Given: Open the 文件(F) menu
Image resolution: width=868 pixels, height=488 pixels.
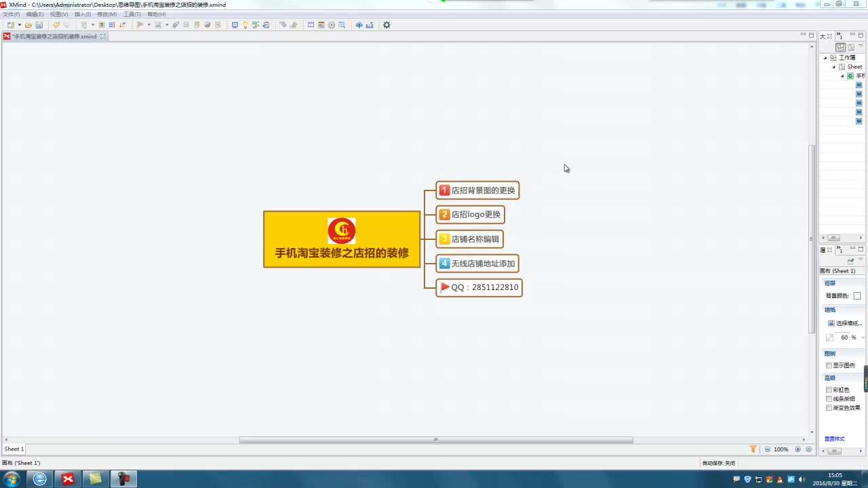Looking at the screenshot, I should click(x=12, y=14).
